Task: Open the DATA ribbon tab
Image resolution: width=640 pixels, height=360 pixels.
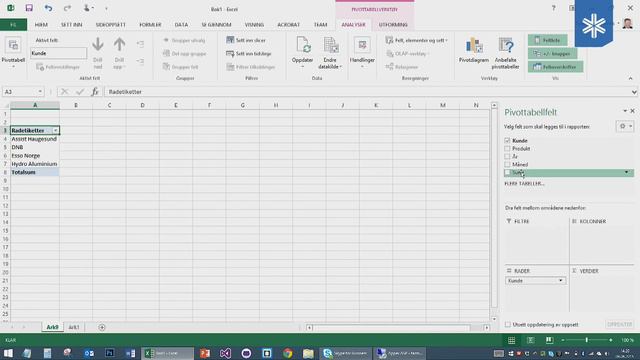Action: [181, 24]
